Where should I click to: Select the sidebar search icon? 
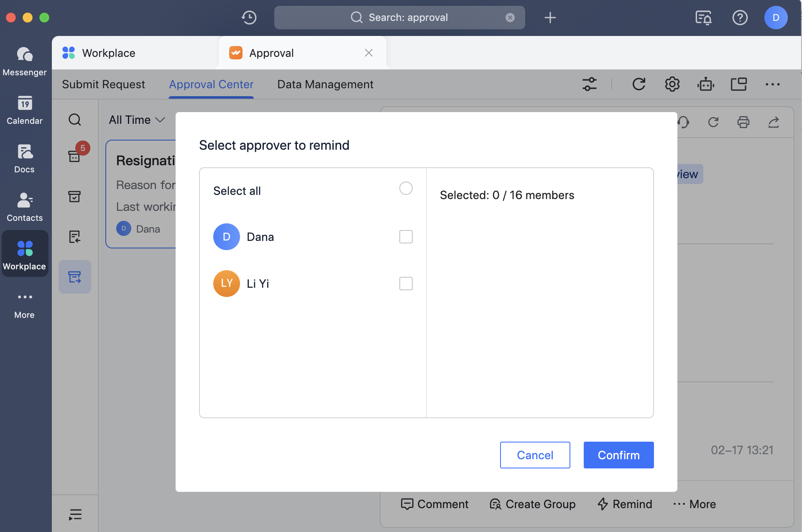(75, 120)
